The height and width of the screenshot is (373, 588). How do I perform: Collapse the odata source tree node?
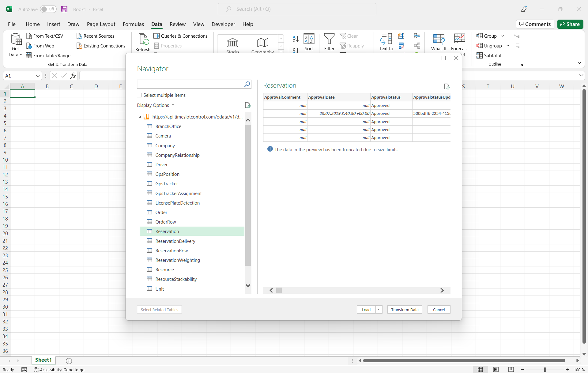pyautogui.click(x=140, y=117)
